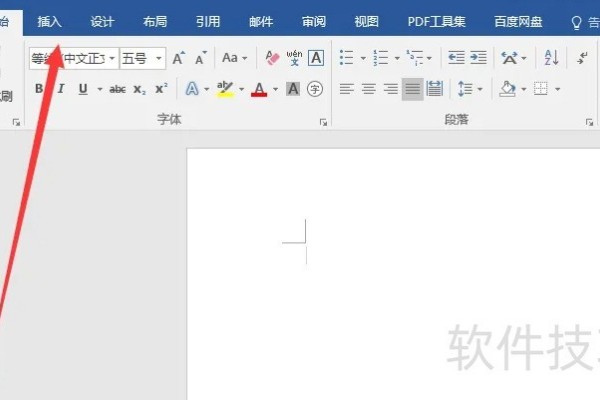Open text effects glowing A button
The image size is (600, 400).
point(192,89)
